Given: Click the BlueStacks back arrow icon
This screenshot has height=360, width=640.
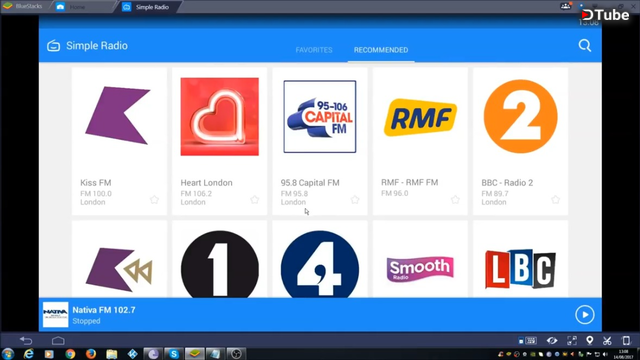Looking at the screenshot, I should (26, 340).
